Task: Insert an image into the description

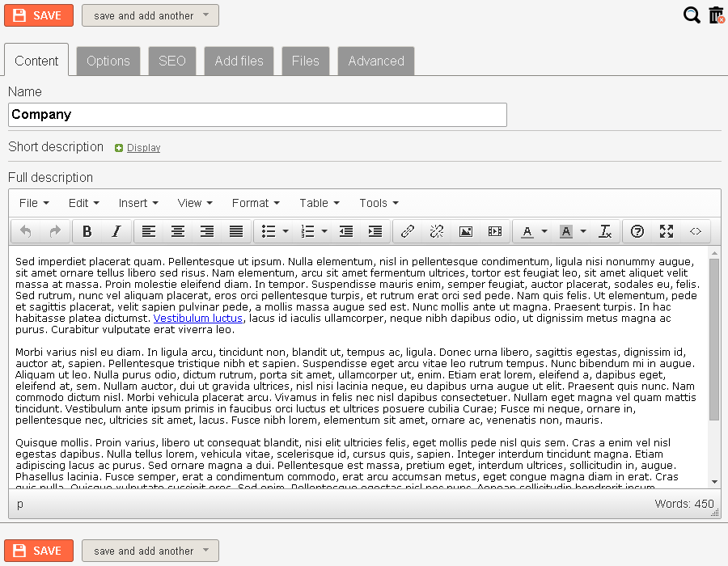Action: 466,231
